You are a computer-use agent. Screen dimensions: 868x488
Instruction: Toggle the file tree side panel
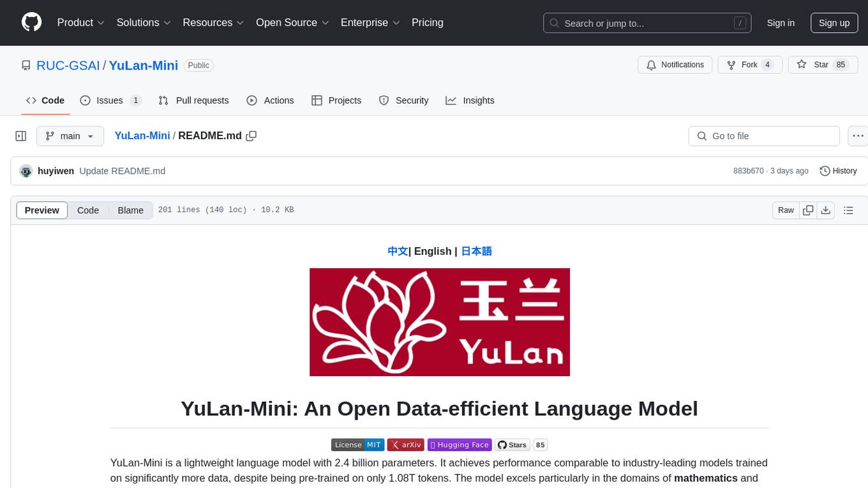point(21,136)
